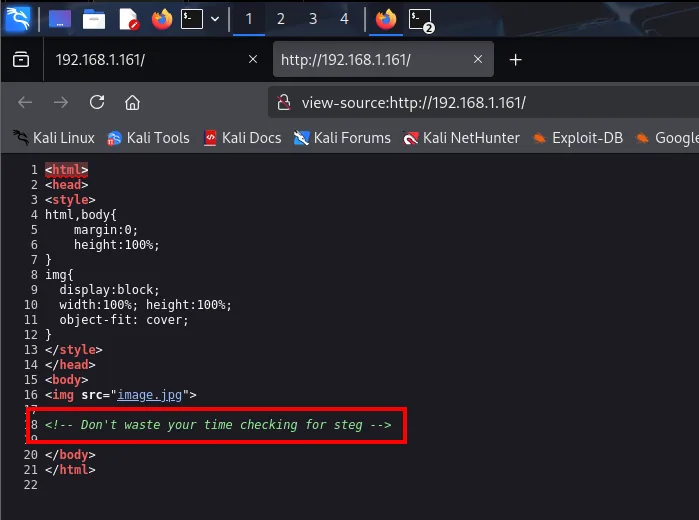Switch to workspace 2

click(x=281, y=19)
